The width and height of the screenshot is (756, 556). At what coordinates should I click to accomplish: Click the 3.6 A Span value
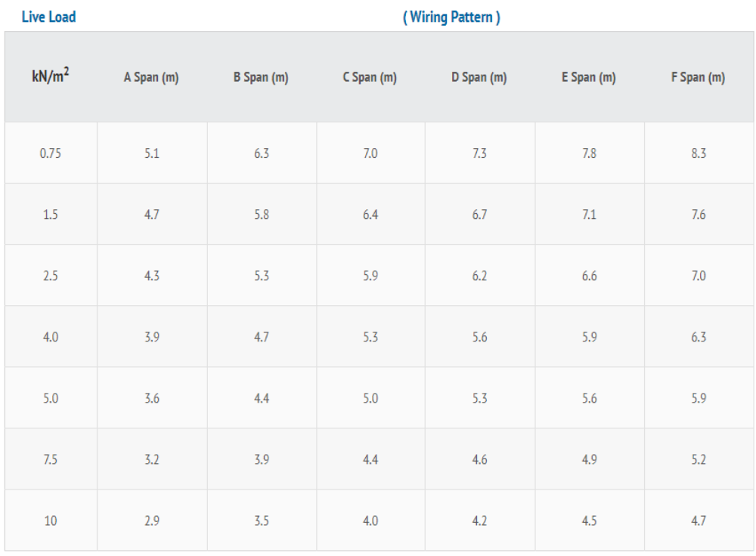coord(152,398)
